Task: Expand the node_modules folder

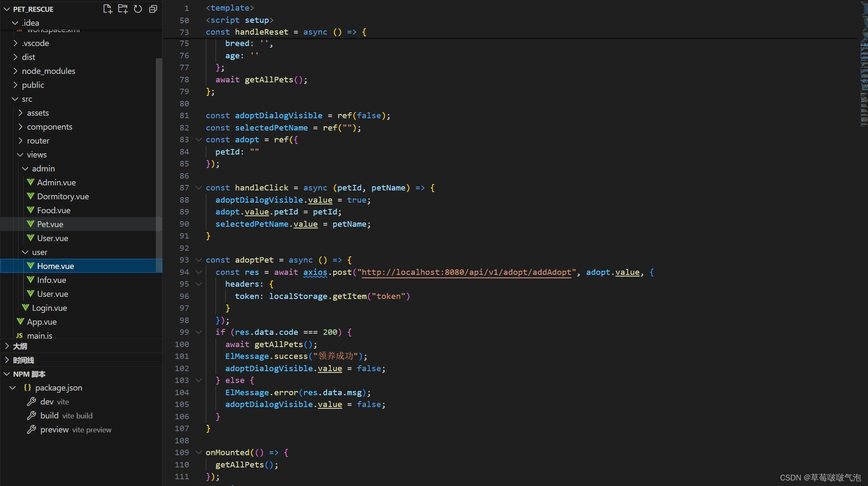Action: tap(48, 71)
